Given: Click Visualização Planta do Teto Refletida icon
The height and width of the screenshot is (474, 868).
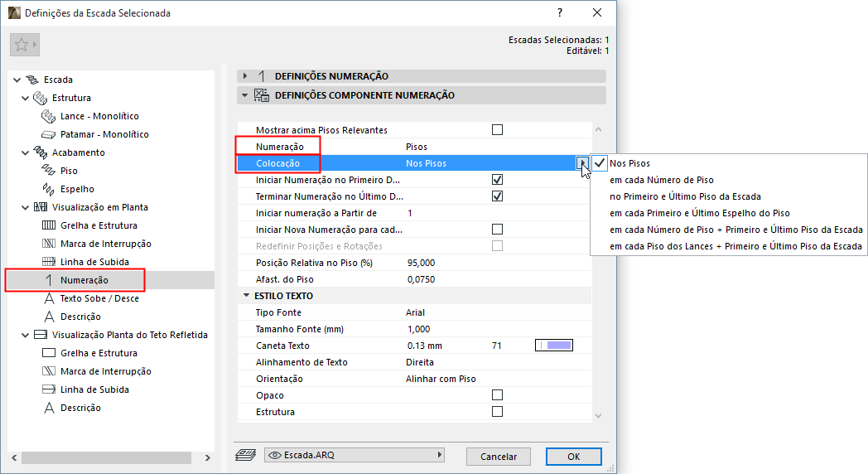Looking at the screenshot, I should click(41, 335).
